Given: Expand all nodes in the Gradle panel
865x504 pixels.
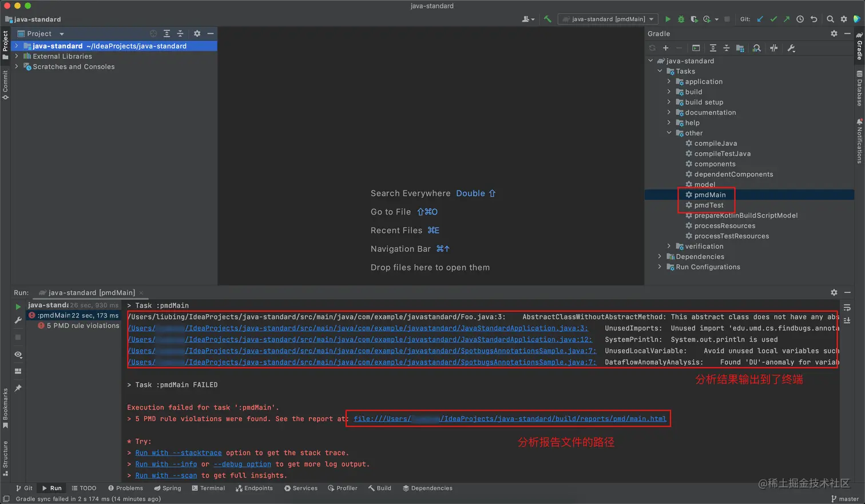Looking at the screenshot, I should coord(713,48).
